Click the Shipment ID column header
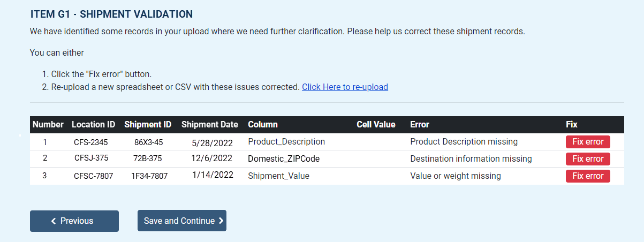Viewport: 644px width, 242px height. 148,125
